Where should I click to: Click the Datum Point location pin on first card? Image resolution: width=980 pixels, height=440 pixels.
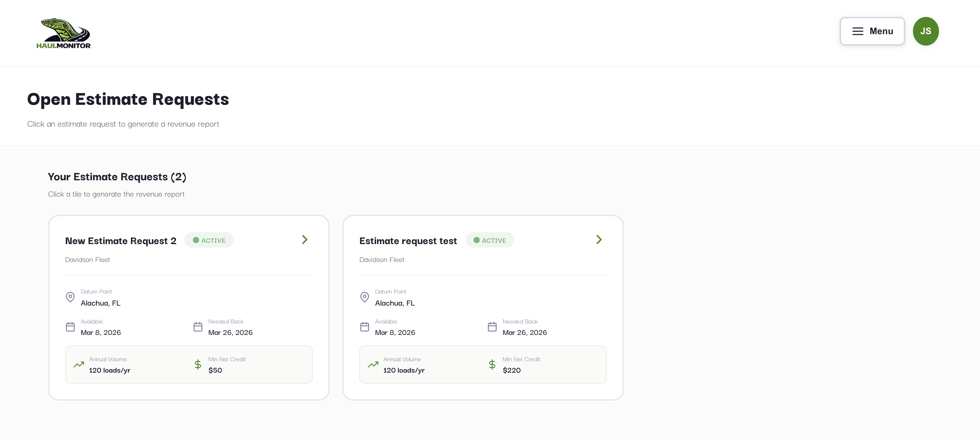point(70,297)
